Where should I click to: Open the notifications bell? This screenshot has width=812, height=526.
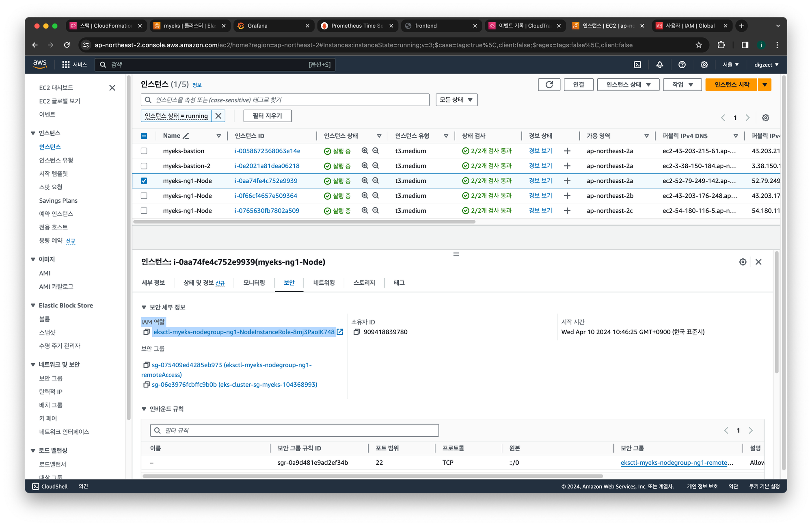[x=660, y=65]
